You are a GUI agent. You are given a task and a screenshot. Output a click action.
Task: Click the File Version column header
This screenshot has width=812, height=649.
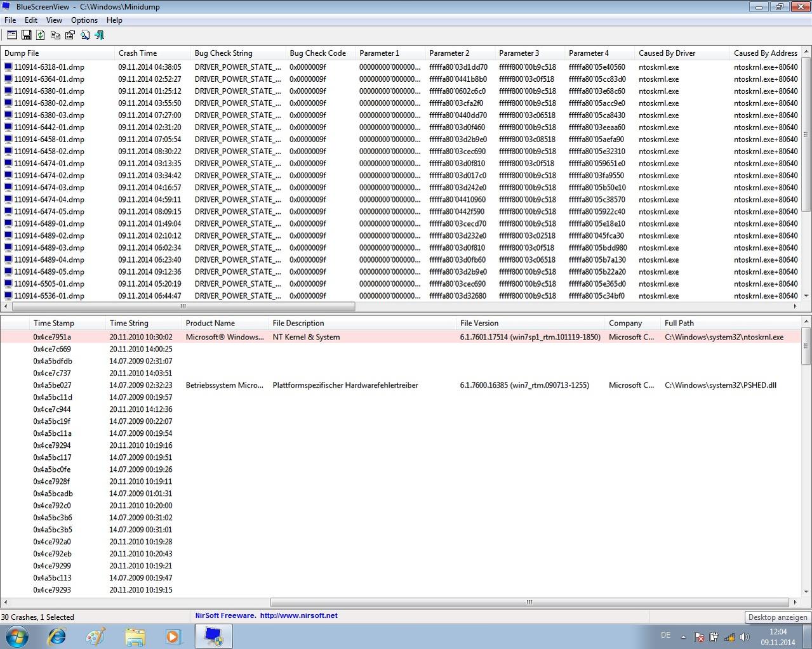(x=531, y=323)
